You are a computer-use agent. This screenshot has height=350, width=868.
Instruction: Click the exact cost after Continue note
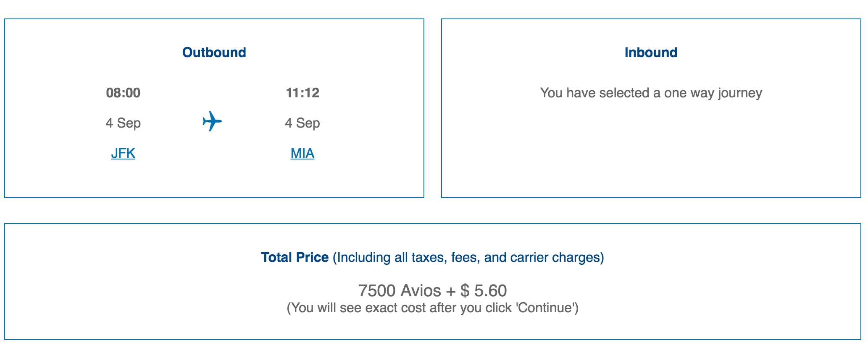pyautogui.click(x=433, y=308)
